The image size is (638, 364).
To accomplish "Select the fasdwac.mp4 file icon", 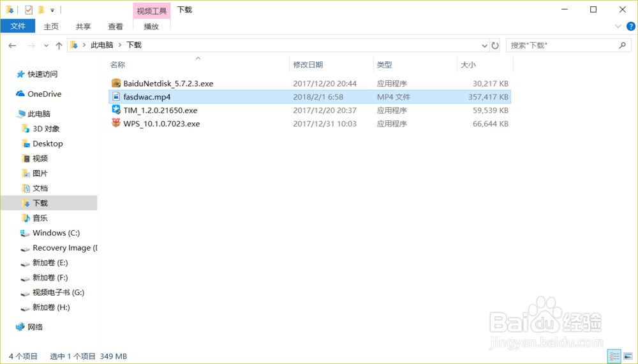I will [x=116, y=97].
